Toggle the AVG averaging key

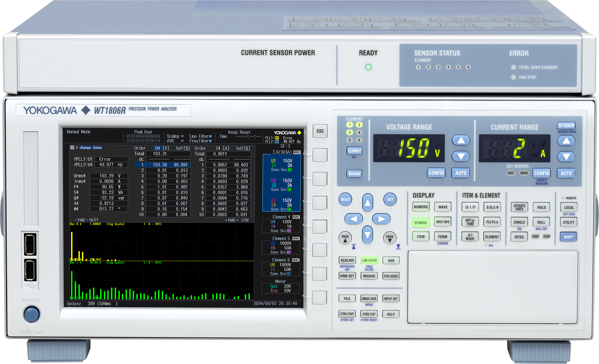(x=391, y=261)
